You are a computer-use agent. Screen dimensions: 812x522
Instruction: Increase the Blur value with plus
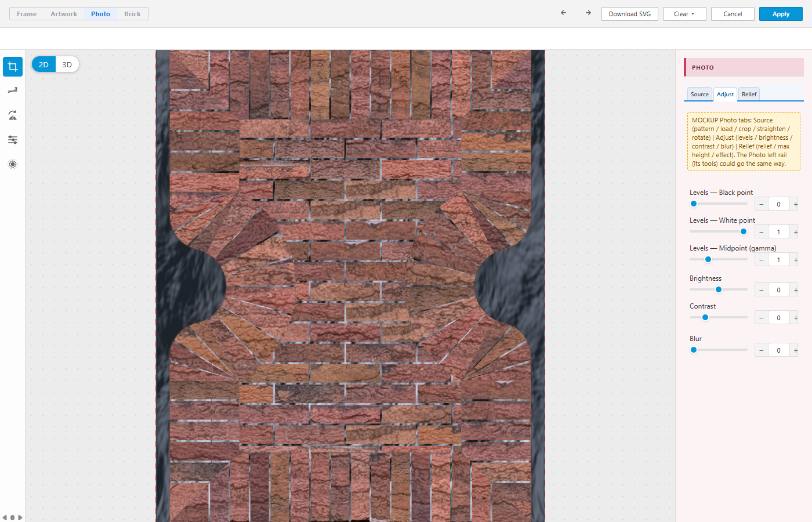click(795, 350)
